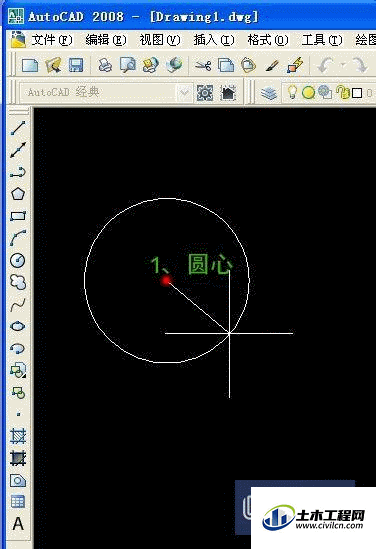This screenshot has width=376, height=549.
Task: Select the Polyline tool
Action: tap(18, 172)
